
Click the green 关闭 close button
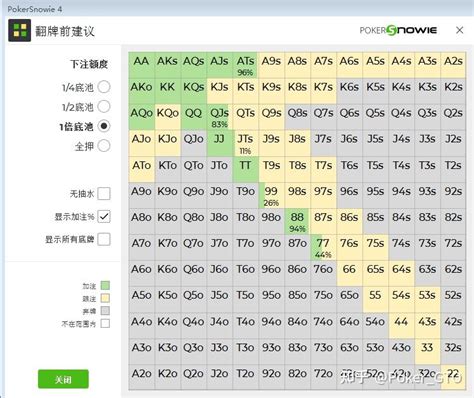point(63,379)
